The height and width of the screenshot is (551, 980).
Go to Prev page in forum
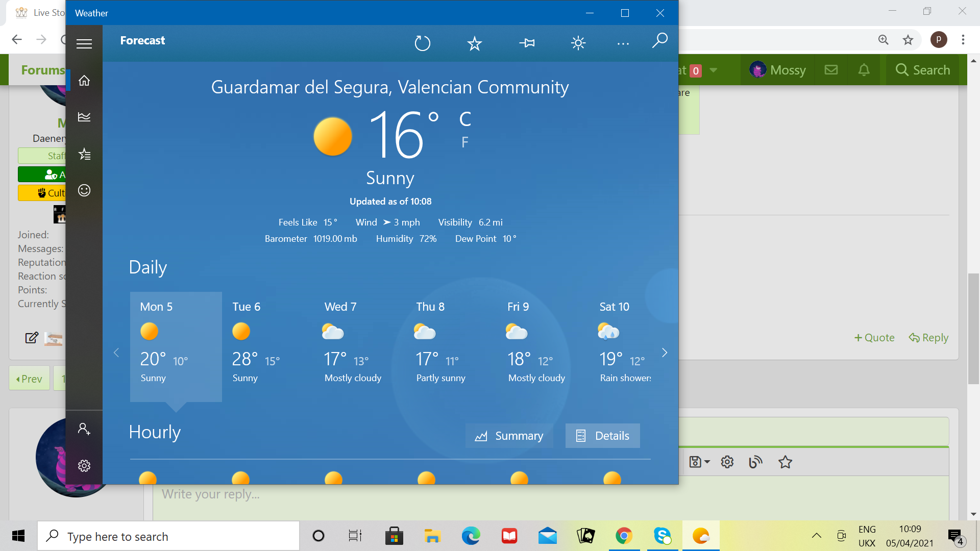(x=29, y=379)
